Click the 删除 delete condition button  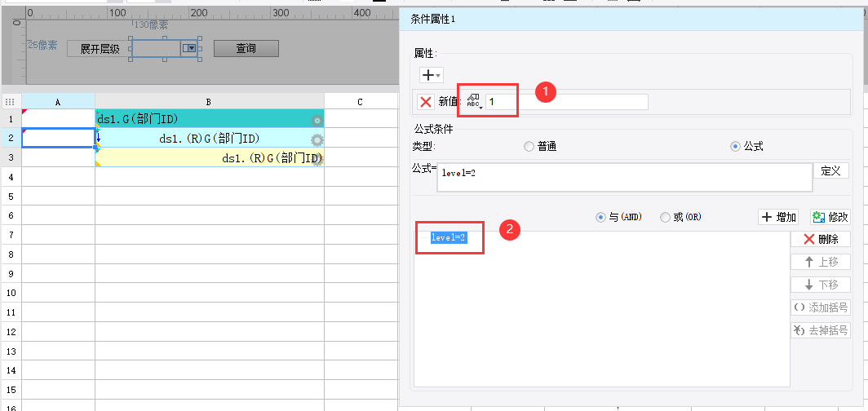pyautogui.click(x=820, y=239)
